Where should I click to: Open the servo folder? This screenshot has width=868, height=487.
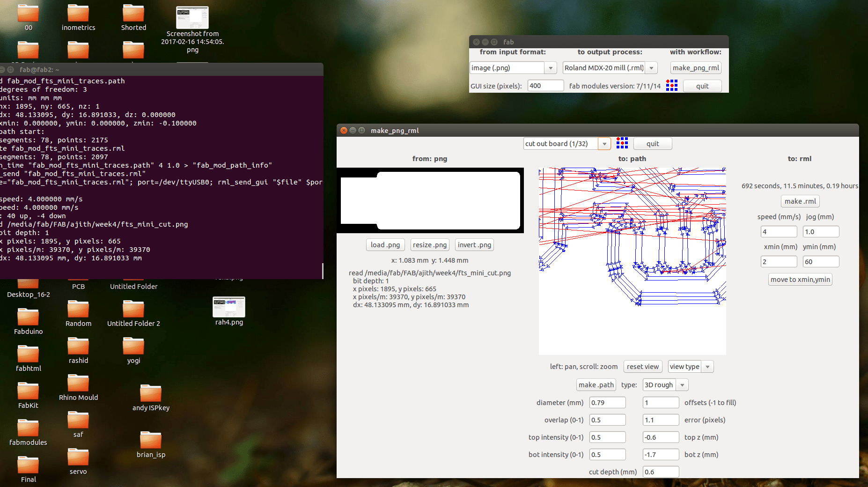pyautogui.click(x=78, y=461)
